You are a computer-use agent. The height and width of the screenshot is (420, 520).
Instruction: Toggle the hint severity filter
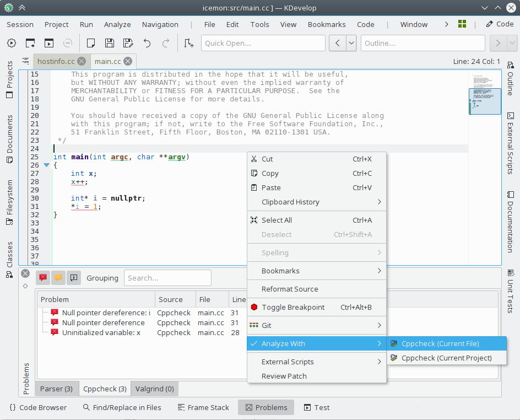click(73, 277)
